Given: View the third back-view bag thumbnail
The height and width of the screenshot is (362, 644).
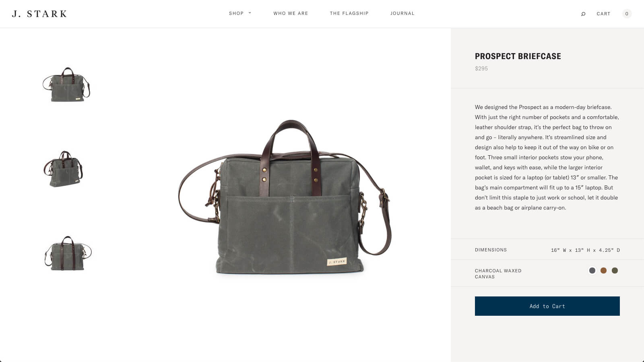Looking at the screenshot, I should pos(68,253).
